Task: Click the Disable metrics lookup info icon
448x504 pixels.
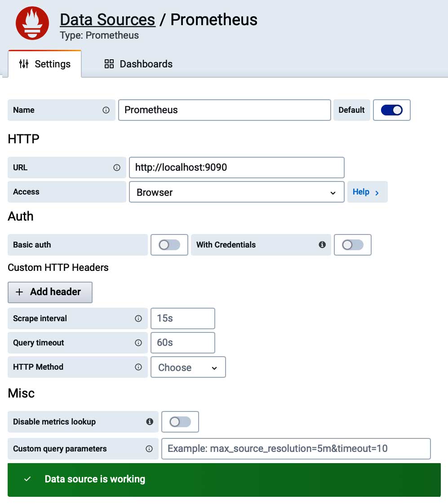Action: pos(150,421)
